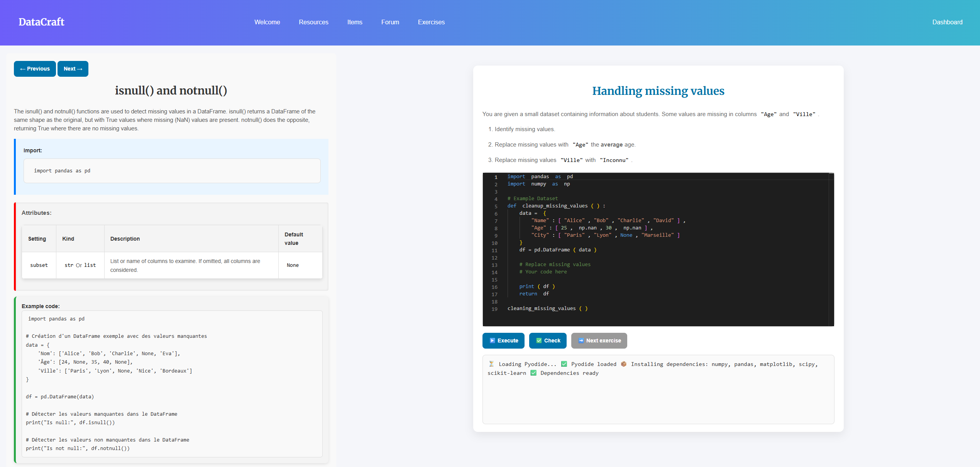Advance to the Next lesson

73,69
